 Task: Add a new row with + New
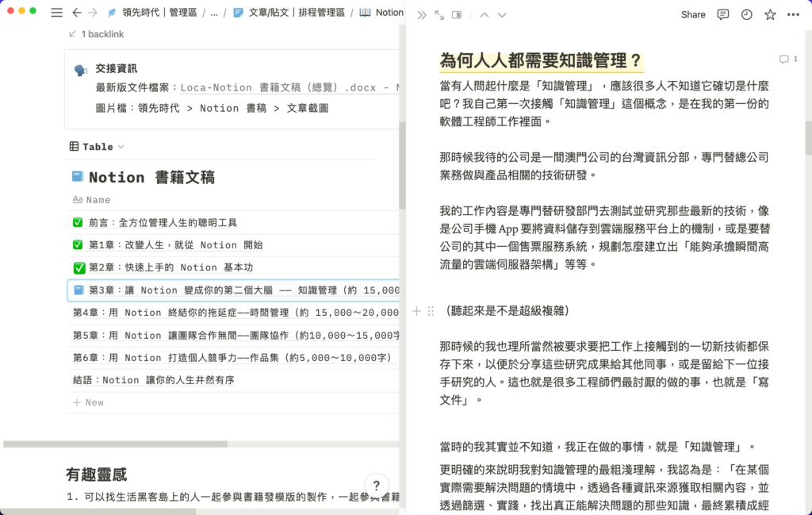point(89,402)
